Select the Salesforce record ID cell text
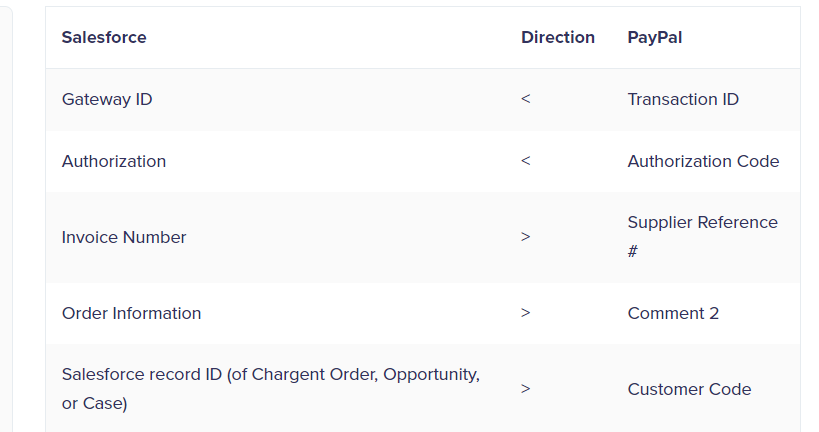The width and height of the screenshot is (819, 432). [x=271, y=389]
